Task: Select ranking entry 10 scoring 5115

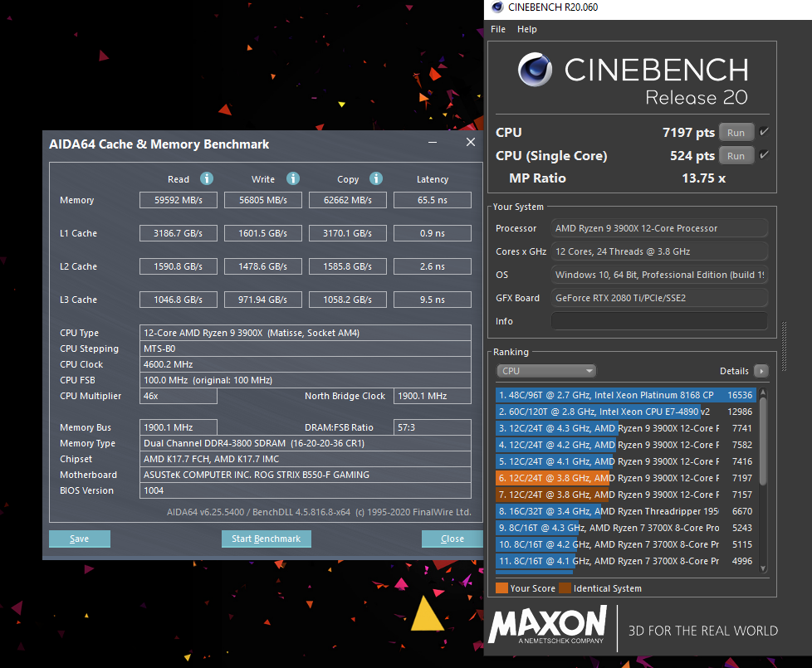Action: (x=625, y=544)
